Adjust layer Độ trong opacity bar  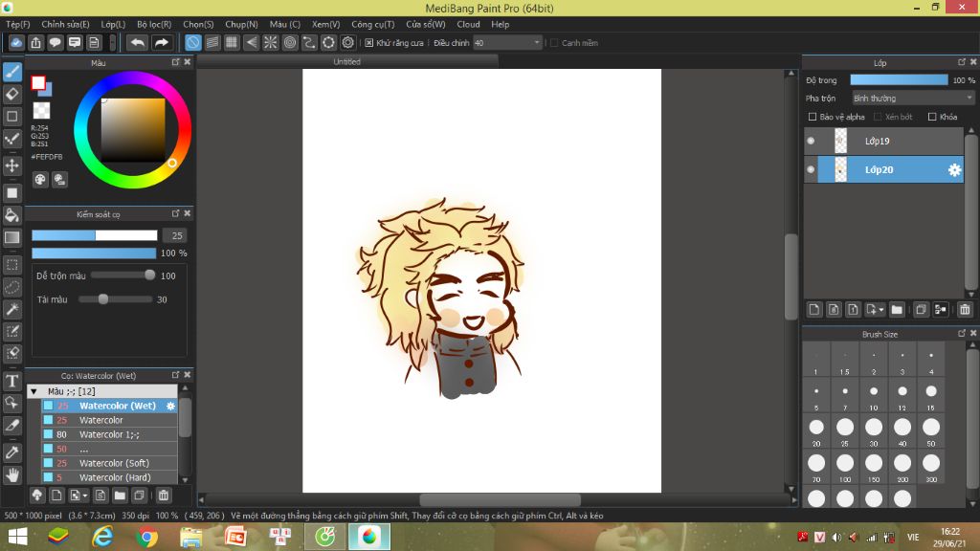(x=899, y=80)
